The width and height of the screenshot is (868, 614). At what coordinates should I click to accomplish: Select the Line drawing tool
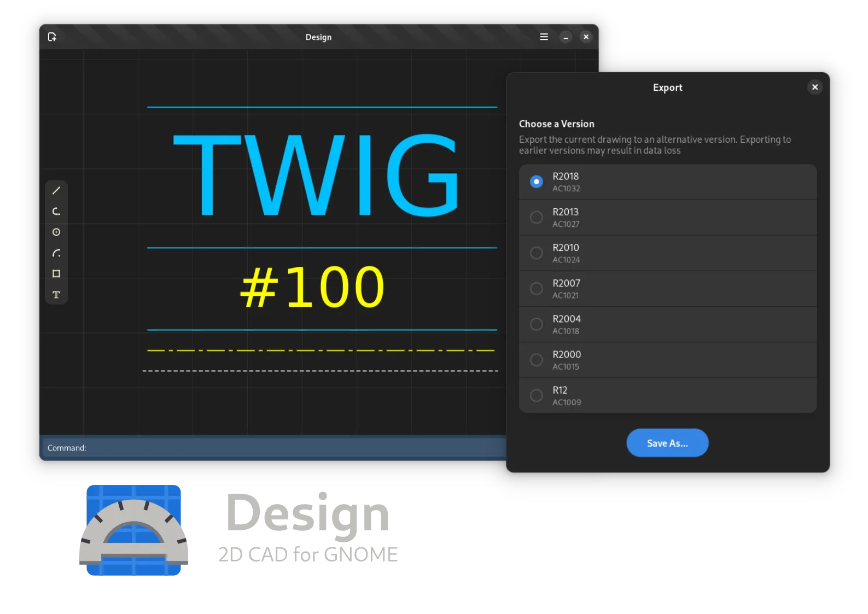pos(56,191)
